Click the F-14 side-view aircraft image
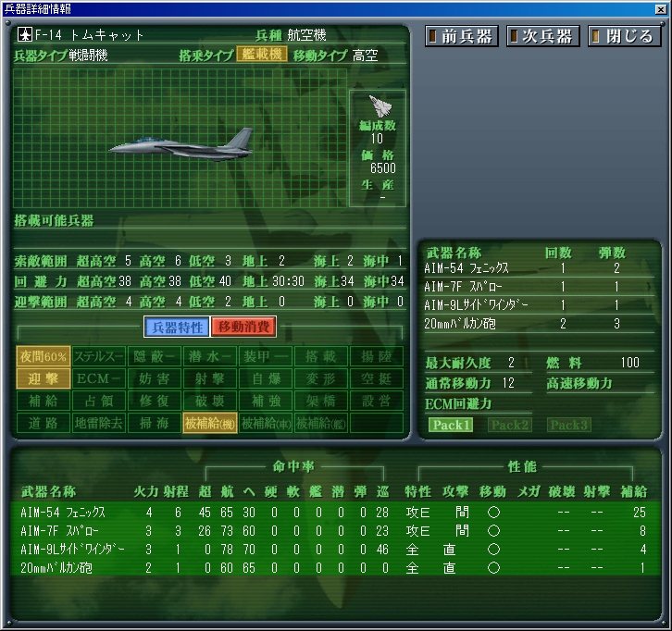The width and height of the screenshot is (672, 631). [180, 144]
